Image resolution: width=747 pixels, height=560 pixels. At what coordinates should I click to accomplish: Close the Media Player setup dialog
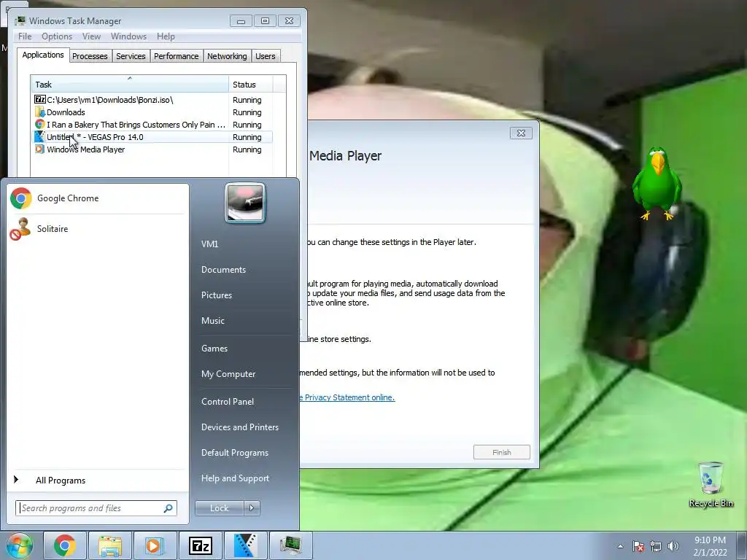[521, 133]
